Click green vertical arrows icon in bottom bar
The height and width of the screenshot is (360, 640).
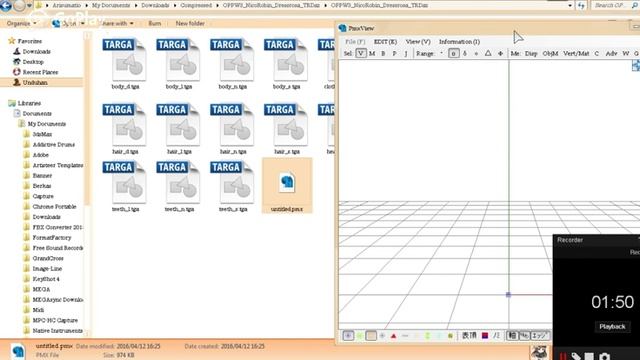[x=427, y=336]
